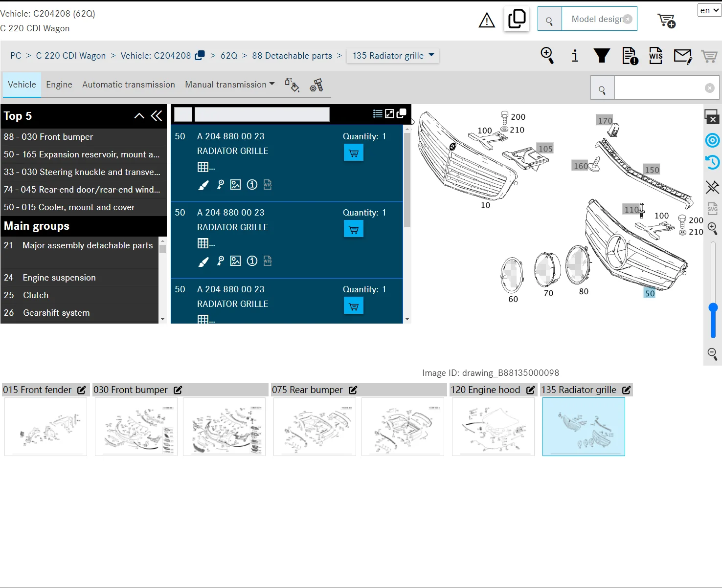Close the drawing panel using the top-right icon
The width and height of the screenshot is (722, 588).
pos(712,117)
